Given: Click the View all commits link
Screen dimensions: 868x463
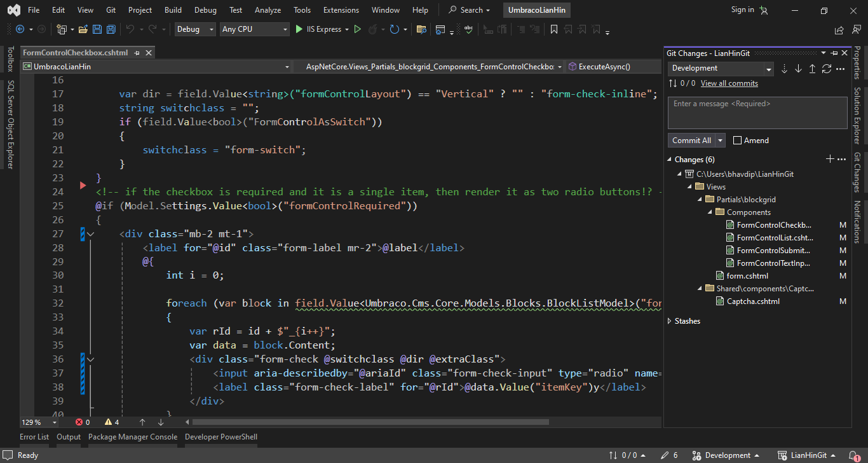Looking at the screenshot, I should 729,83.
